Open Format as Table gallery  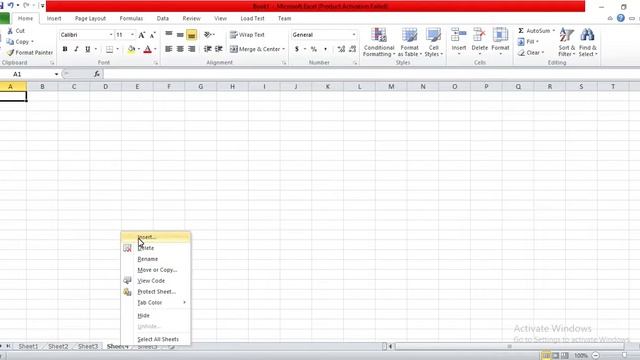tap(409, 42)
